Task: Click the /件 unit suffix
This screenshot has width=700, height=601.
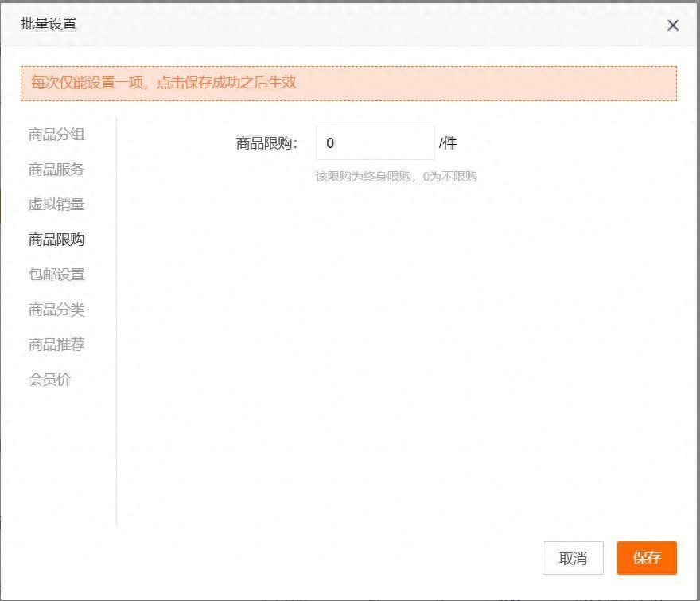Action: tap(448, 144)
